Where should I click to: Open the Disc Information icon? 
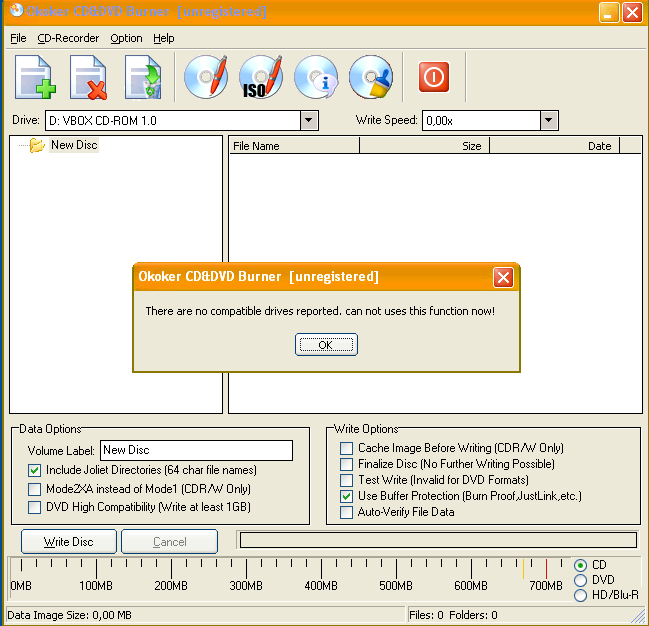pos(316,77)
